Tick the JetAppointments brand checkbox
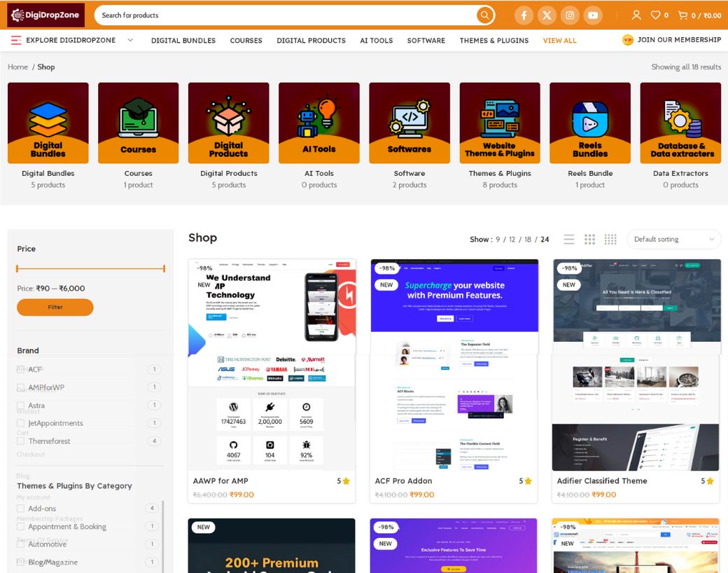 [20, 423]
